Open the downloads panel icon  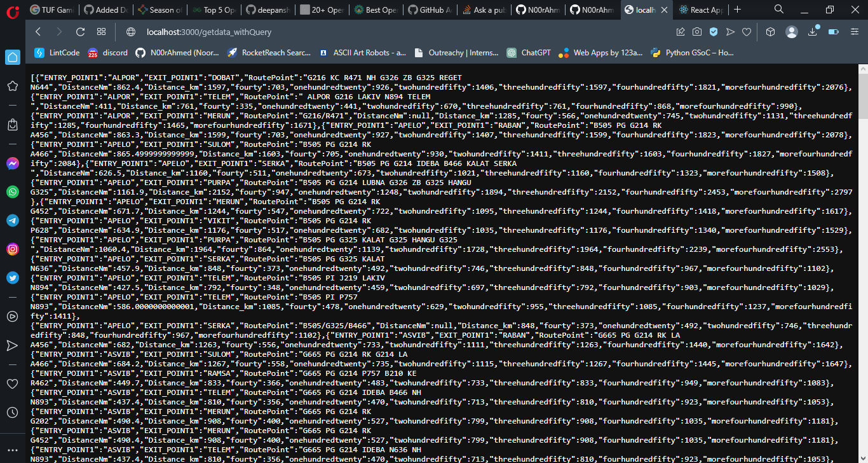click(813, 31)
